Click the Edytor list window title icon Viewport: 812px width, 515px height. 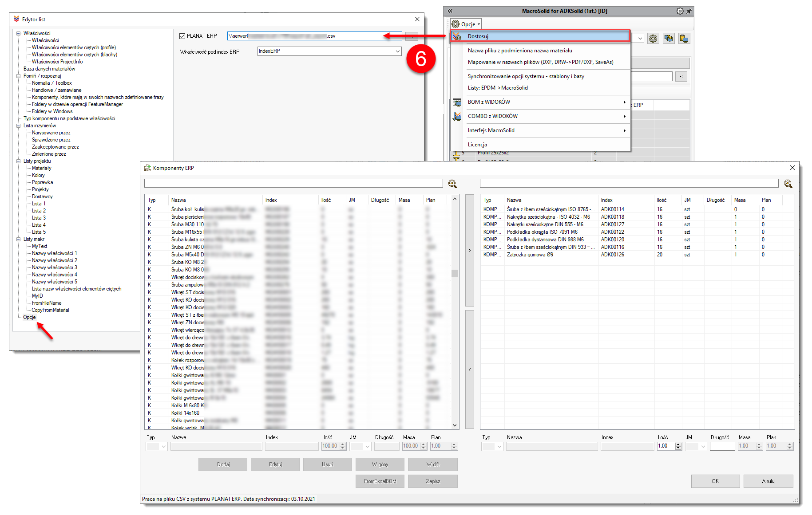[16, 19]
